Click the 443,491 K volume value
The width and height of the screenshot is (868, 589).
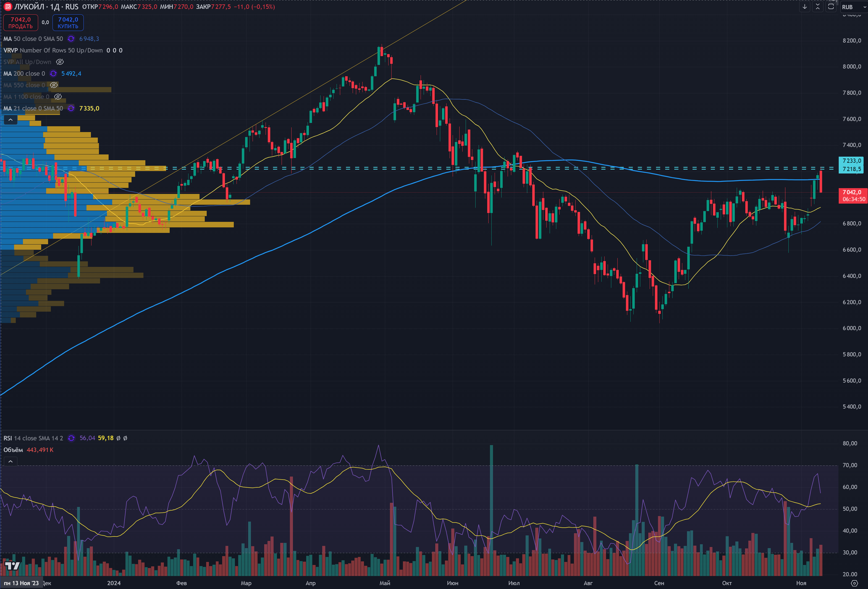click(40, 450)
